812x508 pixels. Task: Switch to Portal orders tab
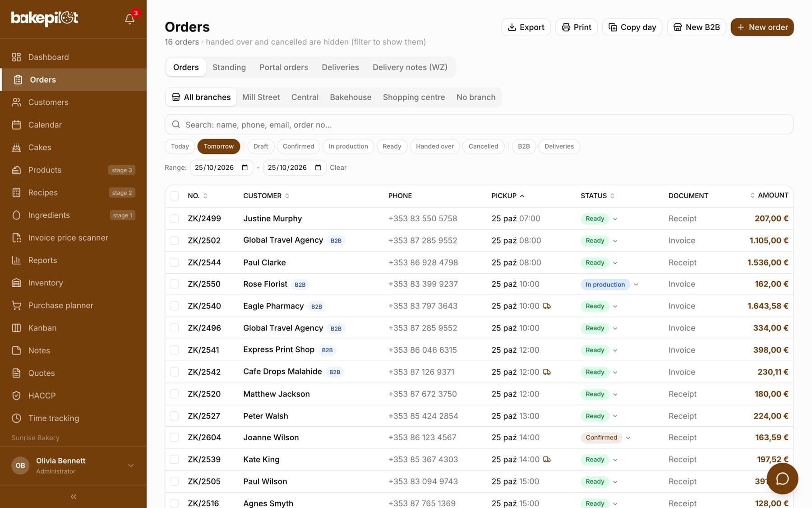pos(284,67)
